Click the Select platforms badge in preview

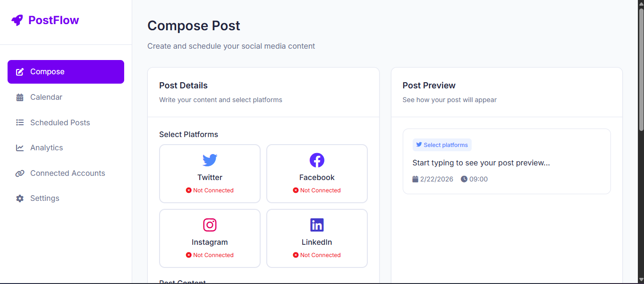(x=442, y=145)
